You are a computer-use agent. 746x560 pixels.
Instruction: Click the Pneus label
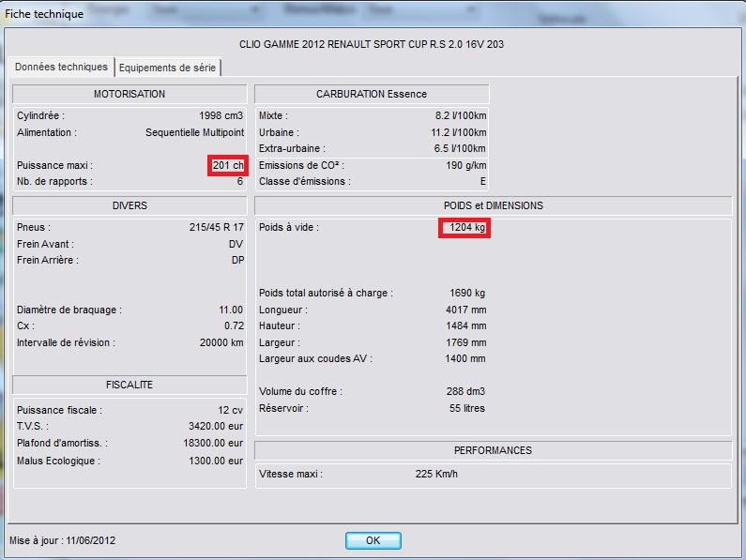(x=33, y=227)
